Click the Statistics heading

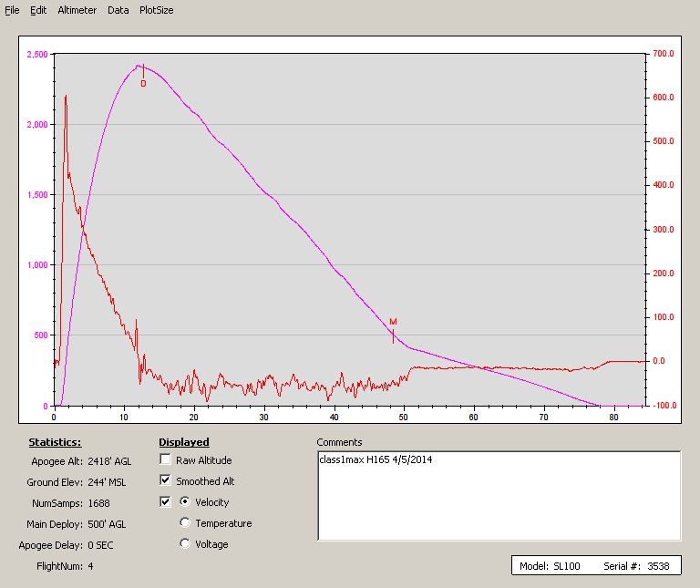pyautogui.click(x=55, y=442)
